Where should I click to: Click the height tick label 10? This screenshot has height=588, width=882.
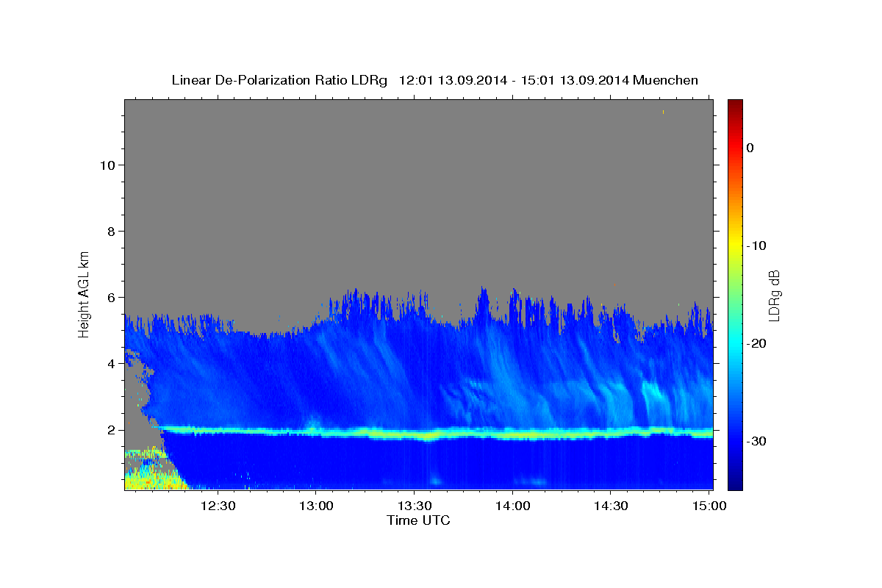pyautogui.click(x=107, y=165)
